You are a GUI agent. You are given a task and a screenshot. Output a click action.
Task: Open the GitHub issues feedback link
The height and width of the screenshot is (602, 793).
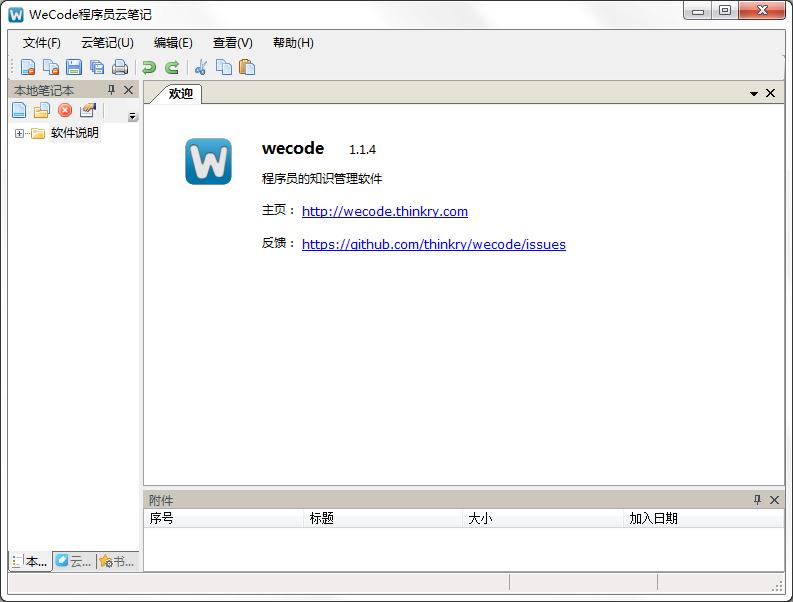coord(433,244)
